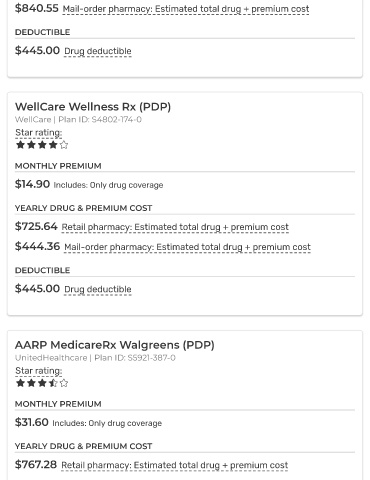Click the $444.36 mail-order yearly cost amount
Screen dimensions: 370x480
(x=37, y=246)
